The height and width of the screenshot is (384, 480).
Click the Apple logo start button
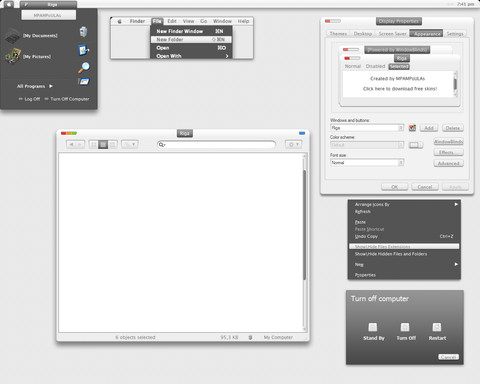[x=9, y=4]
